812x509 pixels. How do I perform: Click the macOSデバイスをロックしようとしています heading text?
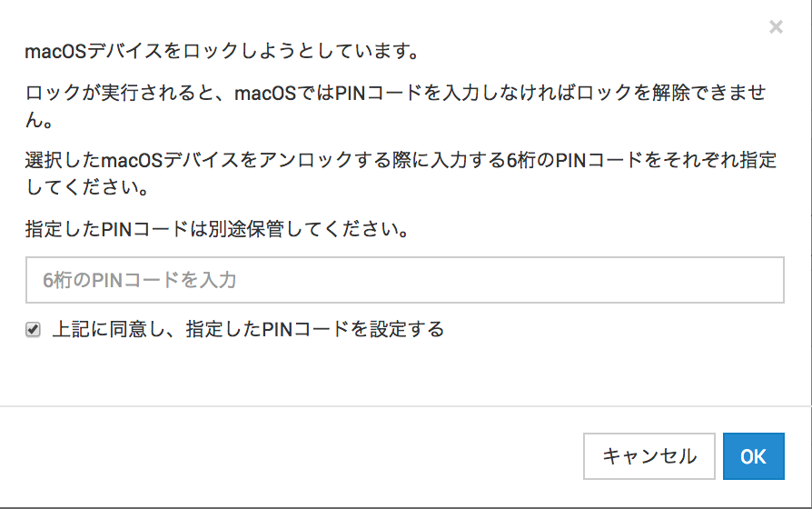coord(222,51)
